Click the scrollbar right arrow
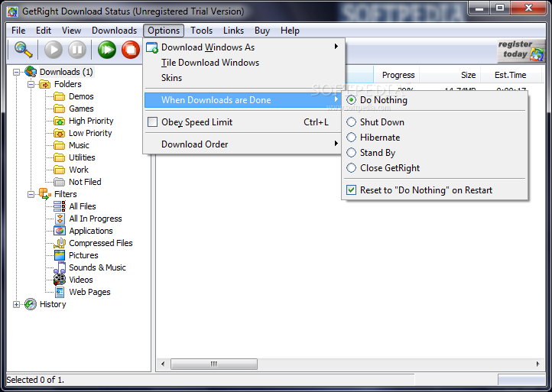Screen dimensions: 552x392 (x=537, y=364)
